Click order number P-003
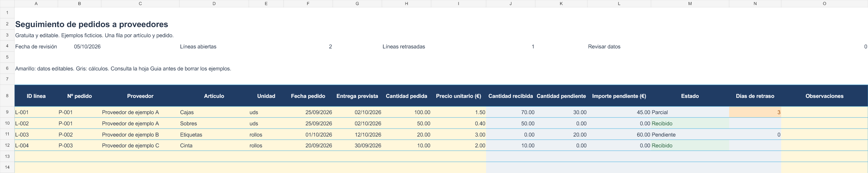This screenshot has width=868, height=173. [x=80, y=146]
